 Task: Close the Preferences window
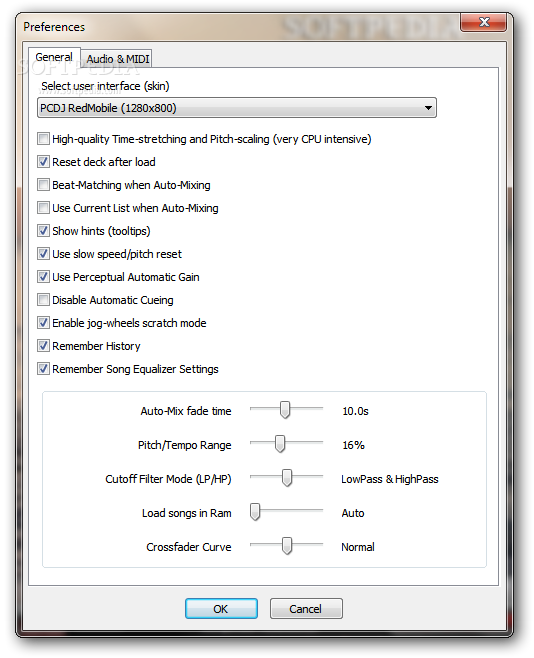[484, 22]
